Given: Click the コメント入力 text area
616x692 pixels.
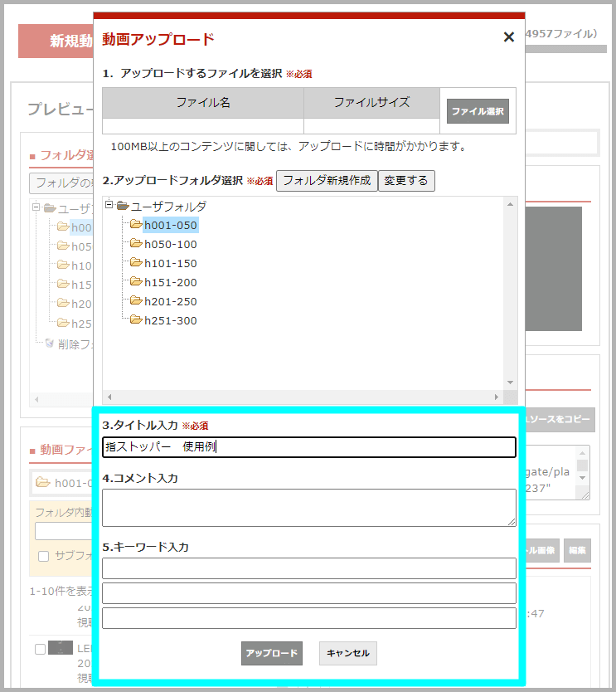Looking at the screenshot, I should pos(309,508).
